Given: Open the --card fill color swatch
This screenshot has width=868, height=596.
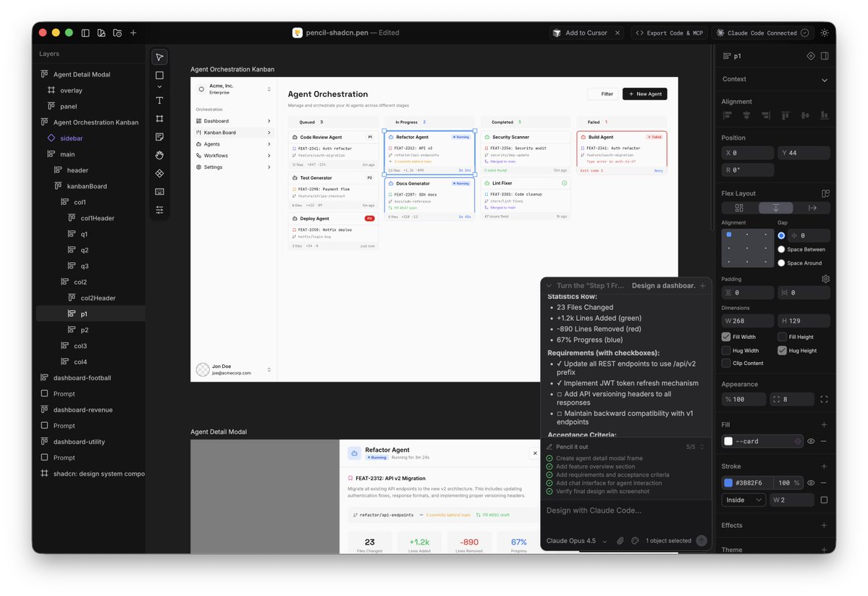Looking at the screenshot, I should [x=728, y=441].
